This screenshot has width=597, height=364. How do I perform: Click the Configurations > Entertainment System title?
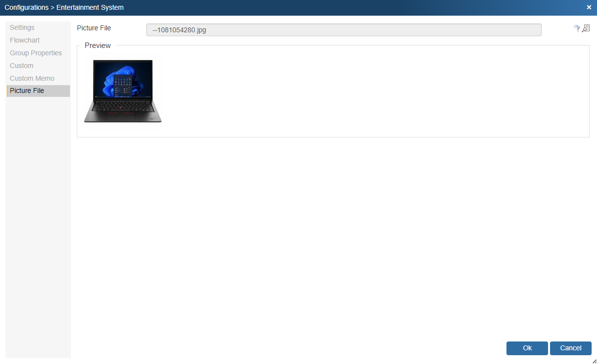[64, 7]
